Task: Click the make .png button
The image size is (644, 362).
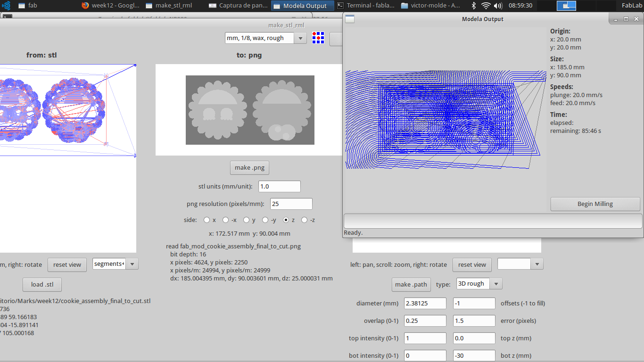Action: (249, 167)
